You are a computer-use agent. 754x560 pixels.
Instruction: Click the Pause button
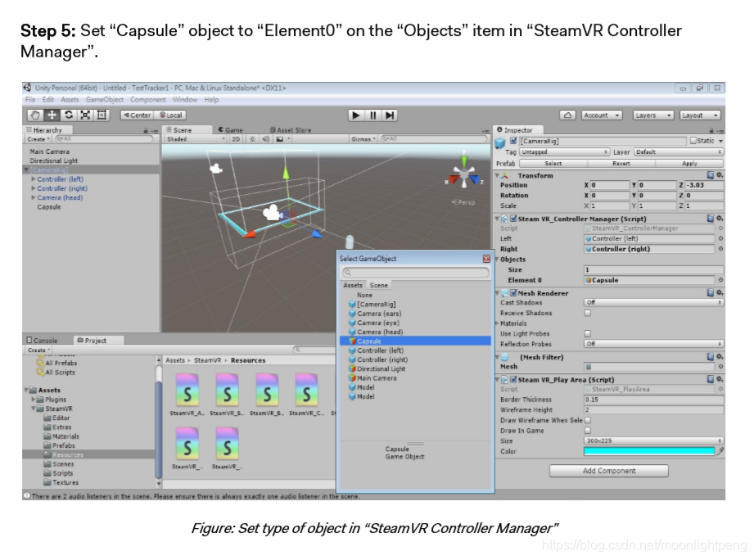point(372,115)
